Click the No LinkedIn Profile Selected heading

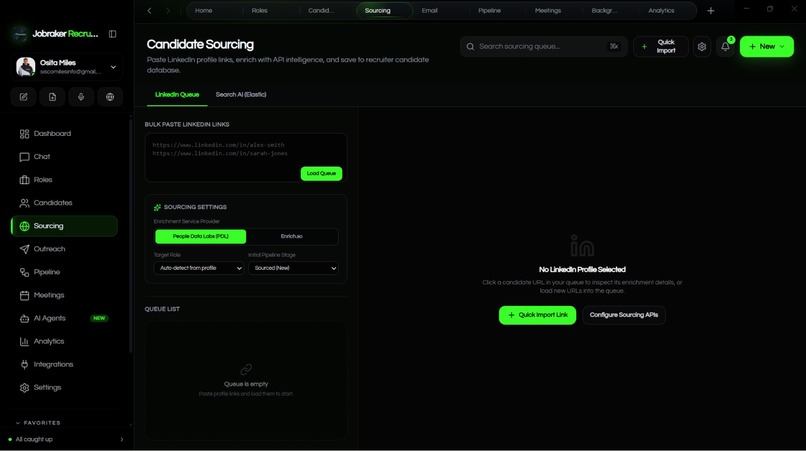pyautogui.click(x=582, y=269)
